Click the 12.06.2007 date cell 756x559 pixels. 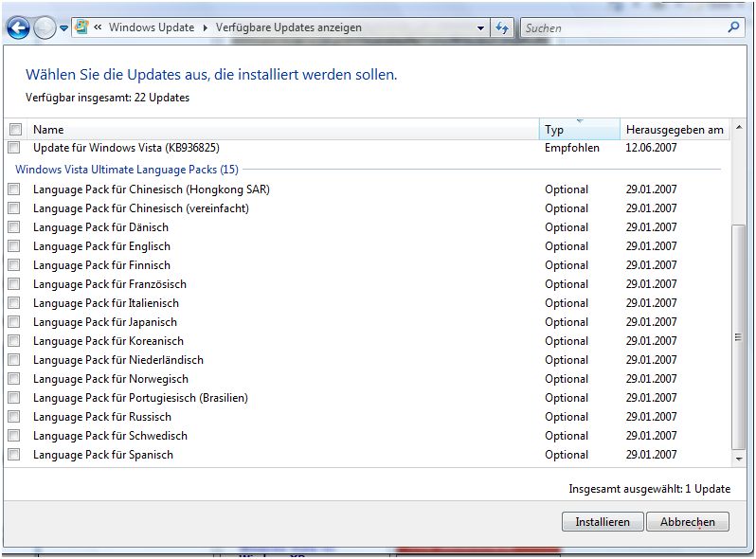tap(651, 148)
